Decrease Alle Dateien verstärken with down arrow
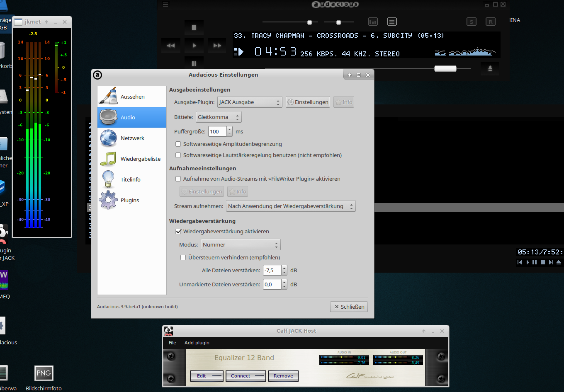Image resolution: width=564 pixels, height=392 pixels. tap(284, 273)
